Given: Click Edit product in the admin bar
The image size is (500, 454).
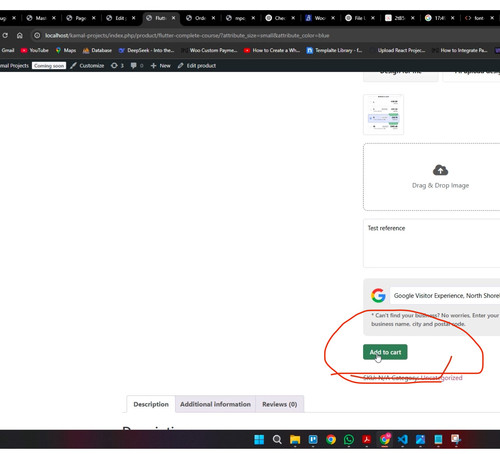Looking at the screenshot, I should pos(197,66).
